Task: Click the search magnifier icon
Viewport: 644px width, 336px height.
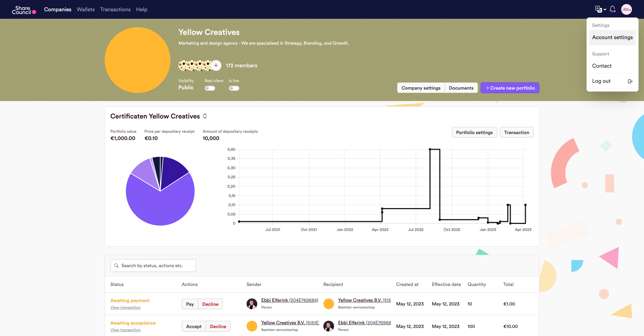Action: (116, 266)
